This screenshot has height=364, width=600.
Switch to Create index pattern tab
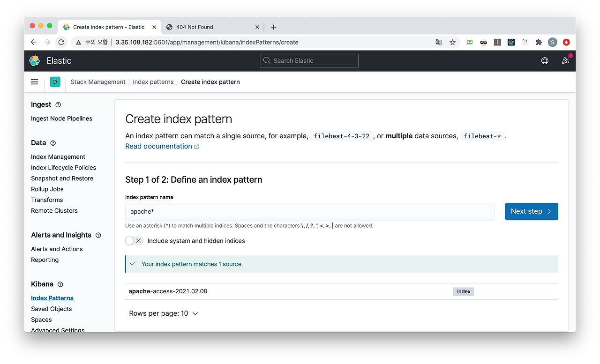pyautogui.click(x=109, y=27)
